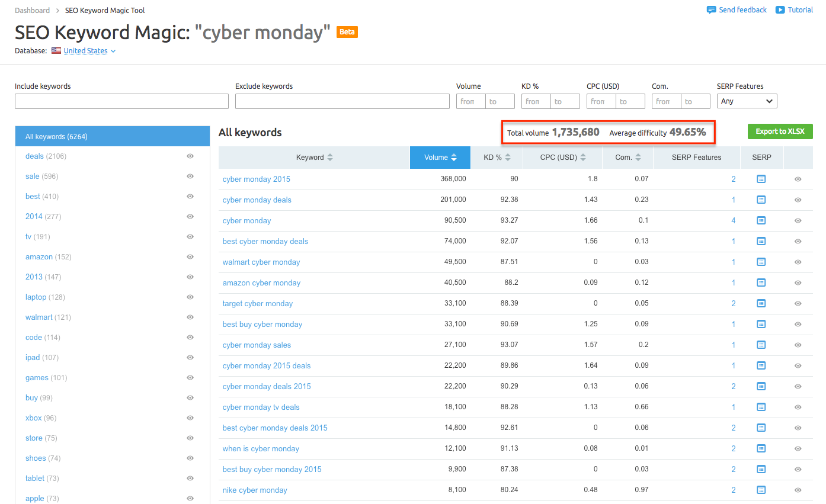Toggle the eye icon next to "xbox (96)"
The image size is (826, 504).
click(x=190, y=418)
